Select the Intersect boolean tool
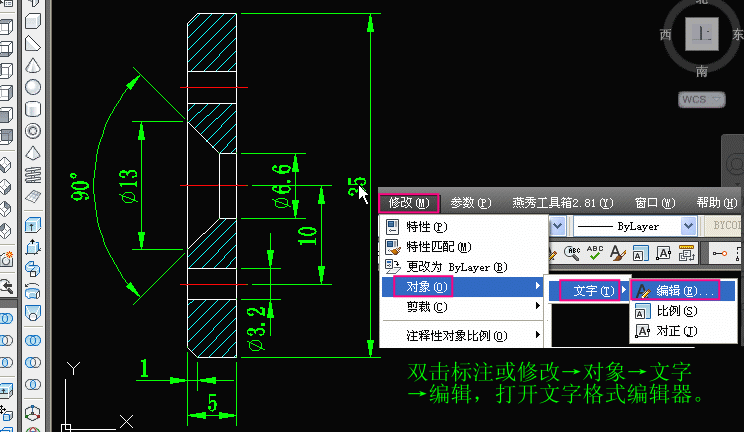The image size is (744, 432). pyautogui.click(x=33, y=384)
